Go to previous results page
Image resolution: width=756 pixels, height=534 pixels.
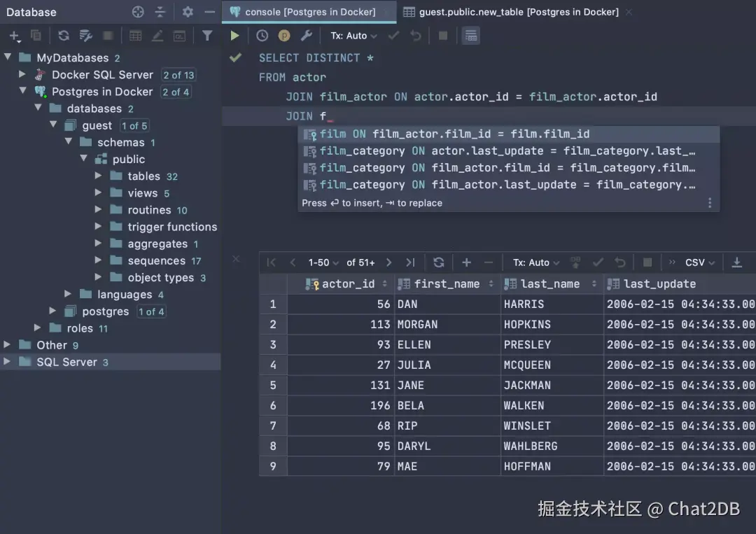[x=293, y=262]
